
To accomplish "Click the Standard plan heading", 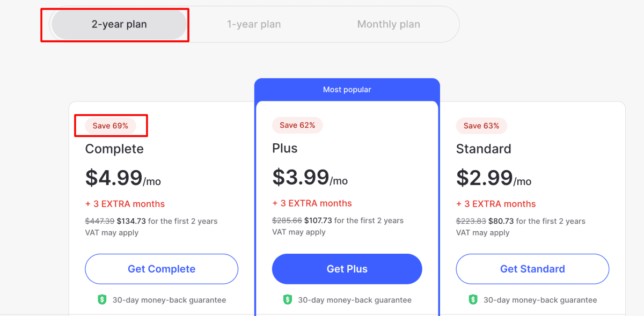I will point(484,149).
